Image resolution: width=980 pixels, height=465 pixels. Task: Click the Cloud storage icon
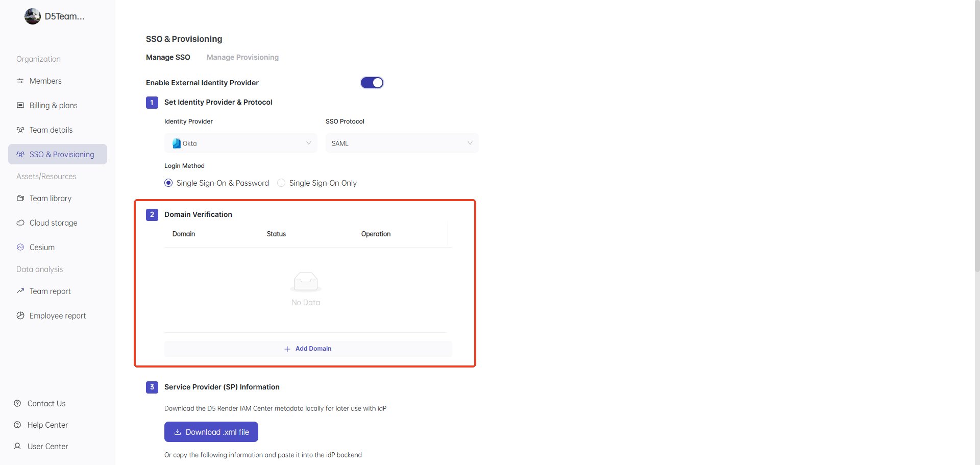click(20, 223)
